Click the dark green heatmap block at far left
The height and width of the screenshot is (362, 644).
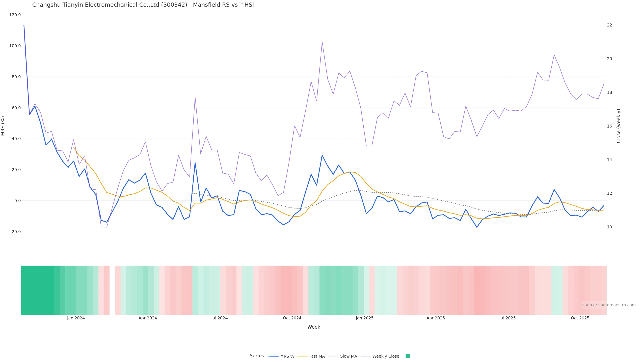tap(38, 290)
